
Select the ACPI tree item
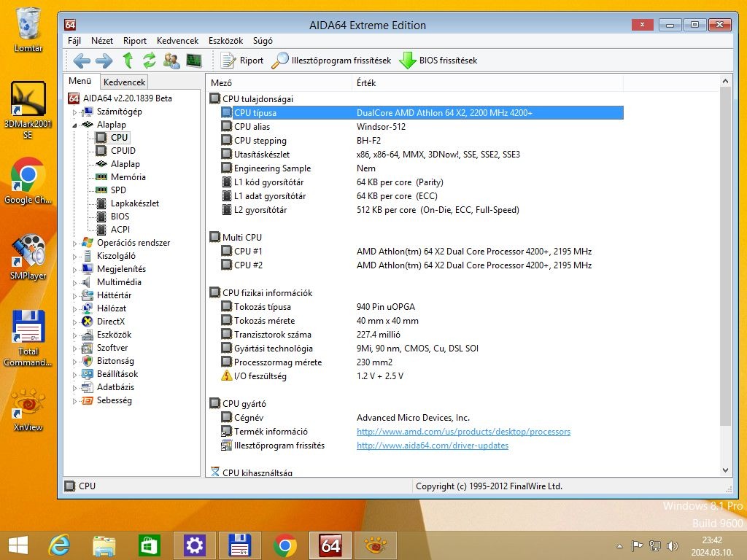coord(120,229)
